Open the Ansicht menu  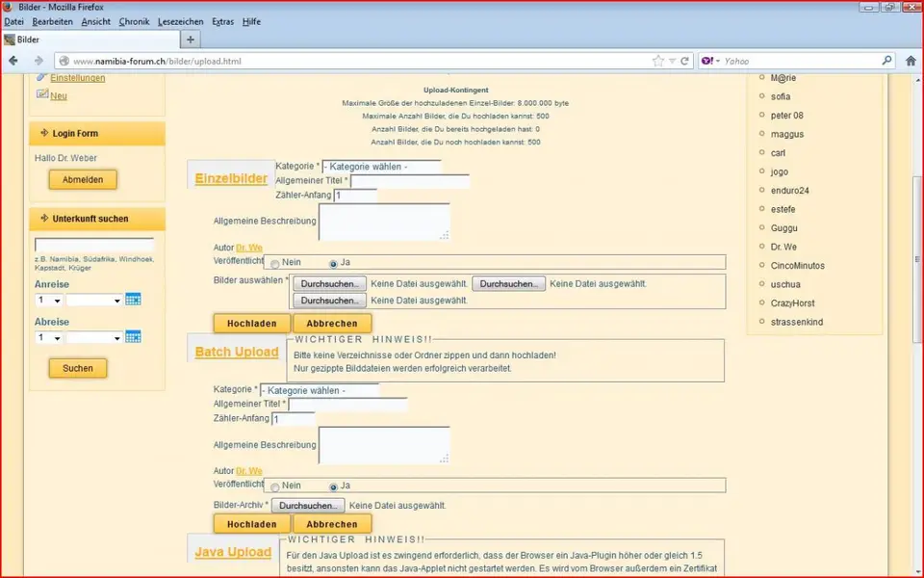(x=96, y=22)
